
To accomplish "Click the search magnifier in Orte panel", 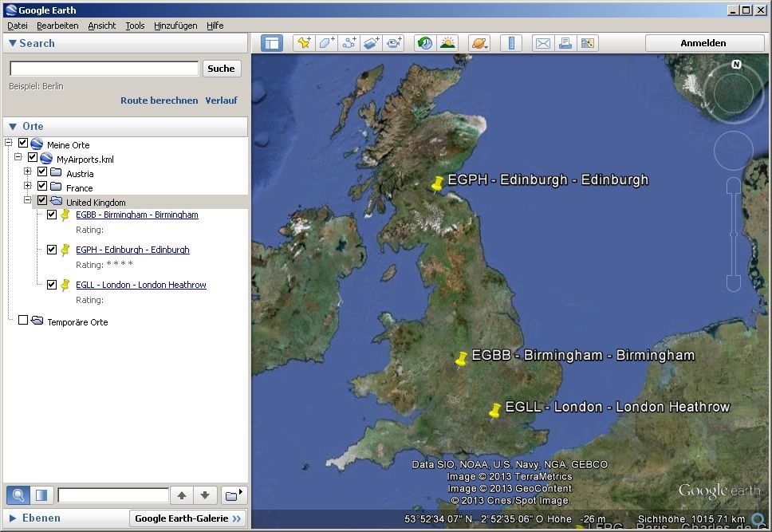I will [18, 495].
